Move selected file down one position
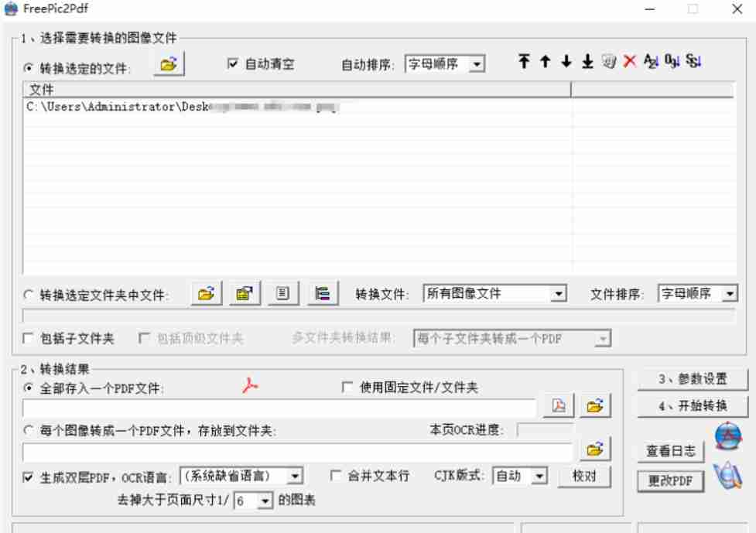The height and width of the screenshot is (533, 756). click(566, 61)
